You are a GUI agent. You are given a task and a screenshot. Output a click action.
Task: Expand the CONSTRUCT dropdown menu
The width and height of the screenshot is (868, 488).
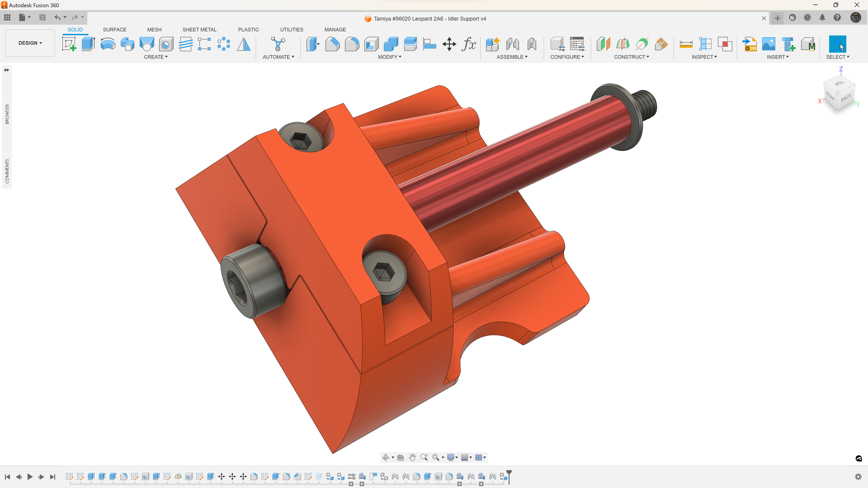[631, 57]
